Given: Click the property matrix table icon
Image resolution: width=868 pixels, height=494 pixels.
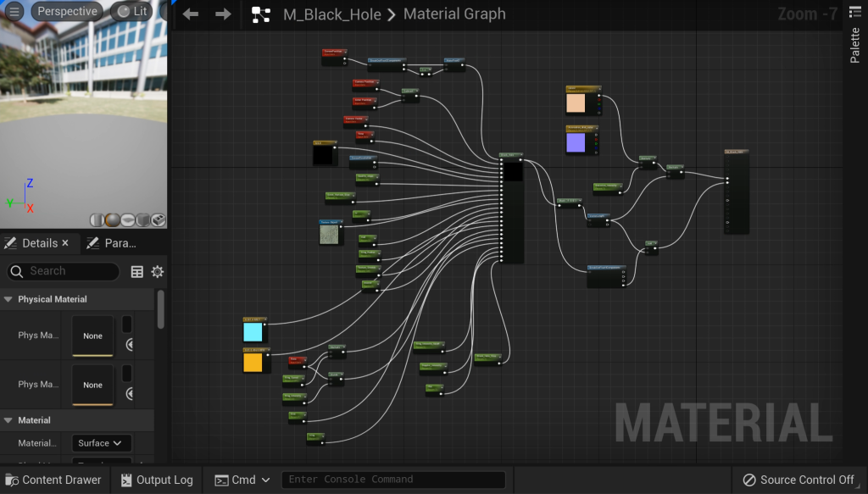Looking at the screenshot, I should point(137,271).
